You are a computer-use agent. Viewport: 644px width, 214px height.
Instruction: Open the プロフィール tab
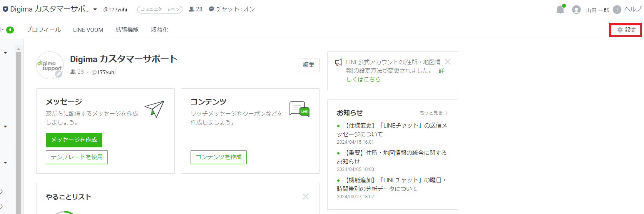pyautogui.click(x=43, y=30)
